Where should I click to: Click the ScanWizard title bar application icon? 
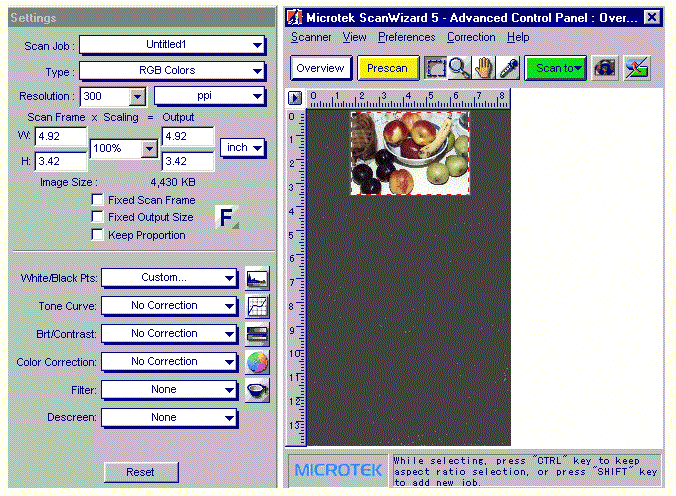295,18
